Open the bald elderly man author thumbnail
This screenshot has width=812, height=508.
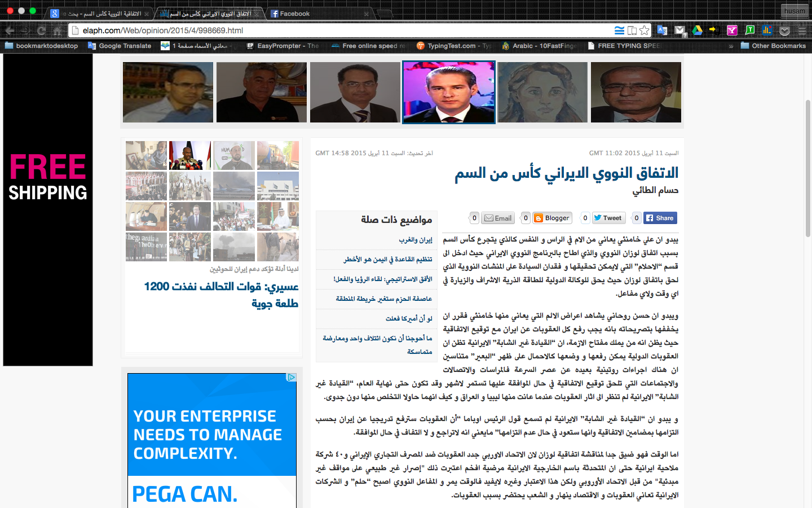point(636,92)
